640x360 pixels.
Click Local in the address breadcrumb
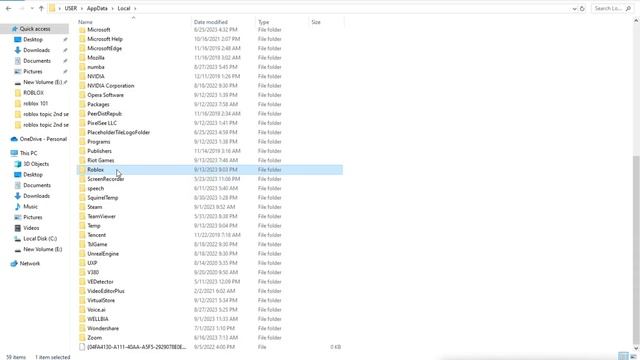pos(124,8)
